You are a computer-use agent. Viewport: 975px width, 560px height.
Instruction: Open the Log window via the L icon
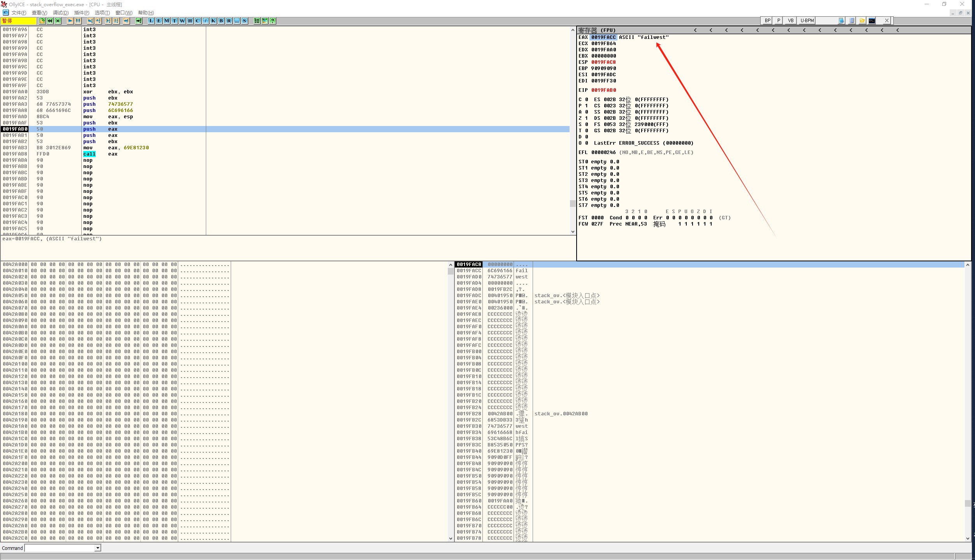coord(151,21)
